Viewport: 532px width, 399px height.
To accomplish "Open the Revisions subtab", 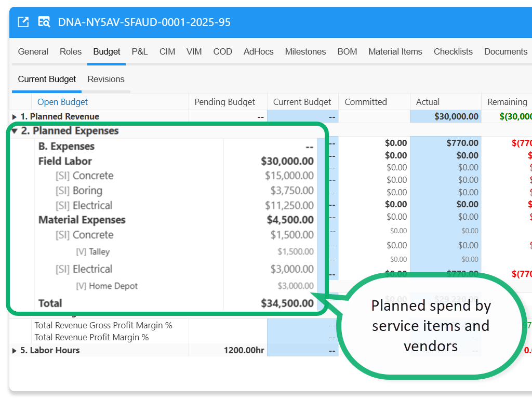I will (106, 79).
